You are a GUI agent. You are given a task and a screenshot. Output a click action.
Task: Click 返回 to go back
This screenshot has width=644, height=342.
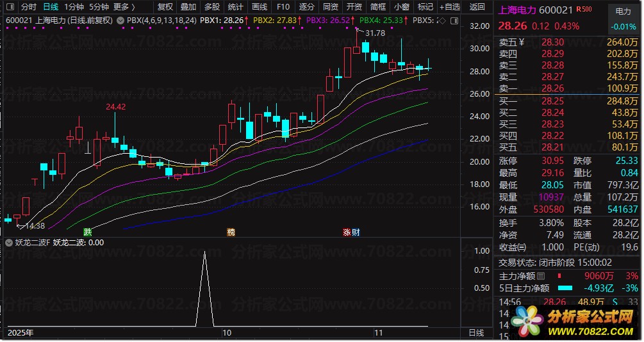(477, 7)
